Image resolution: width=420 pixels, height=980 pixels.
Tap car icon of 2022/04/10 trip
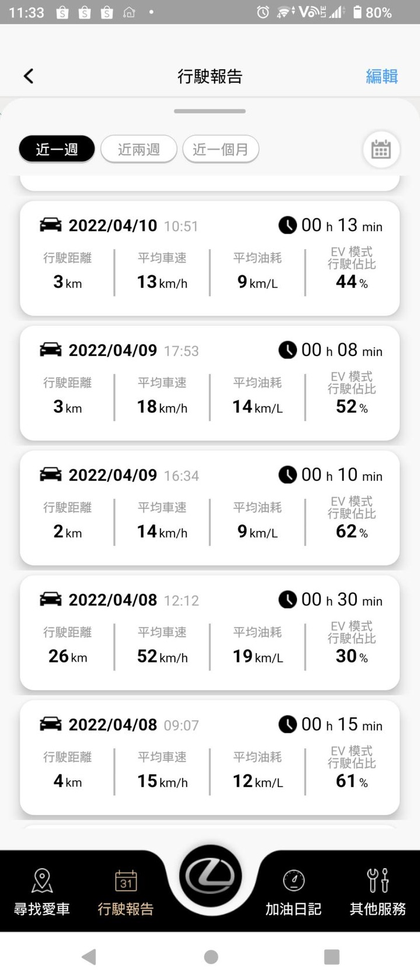point(51,225)
